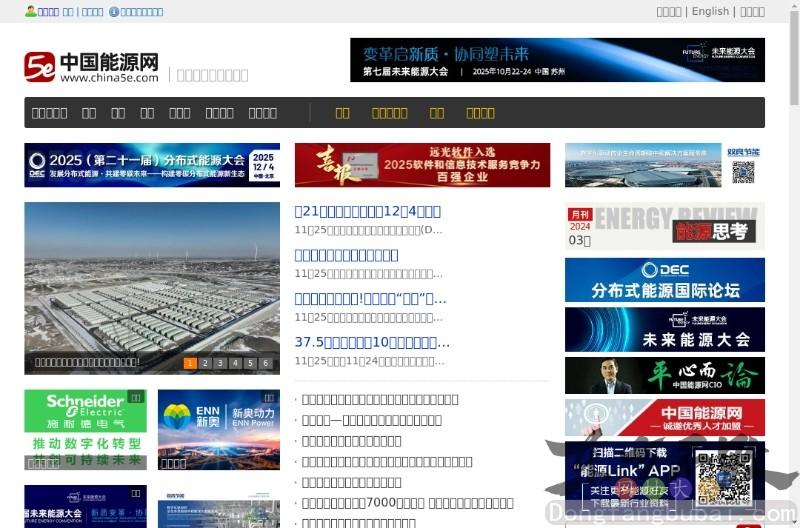Open the 平心而论 column banner
The height and width of the screenshot is (528, 800).
(665, 375)
